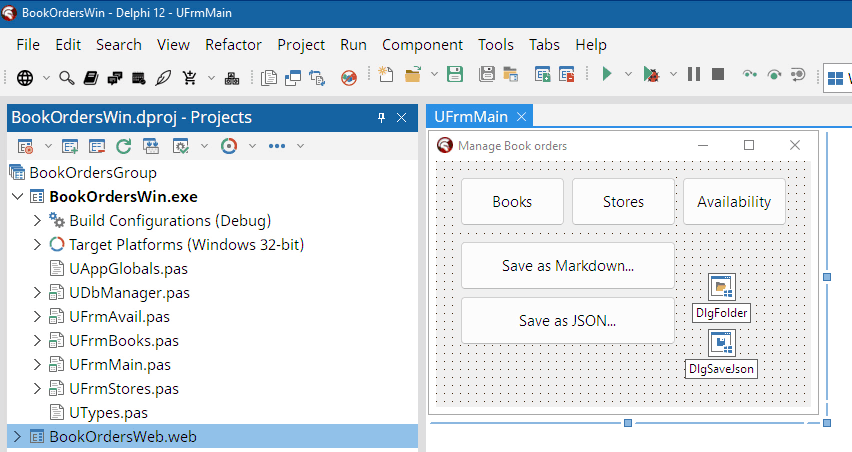Select the DlgFolder component icon
Image resolution: width=852 pixels, height=452 pixels.
(722, 287)
